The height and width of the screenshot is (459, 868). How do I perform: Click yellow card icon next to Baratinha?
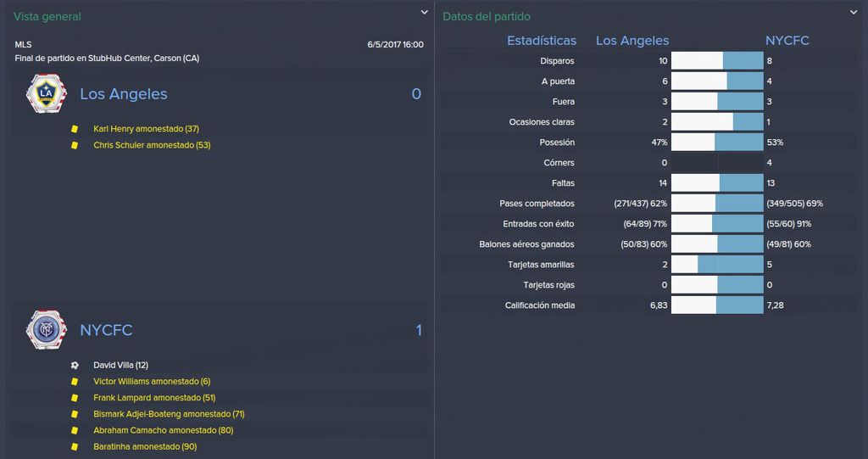click(75, 447)
